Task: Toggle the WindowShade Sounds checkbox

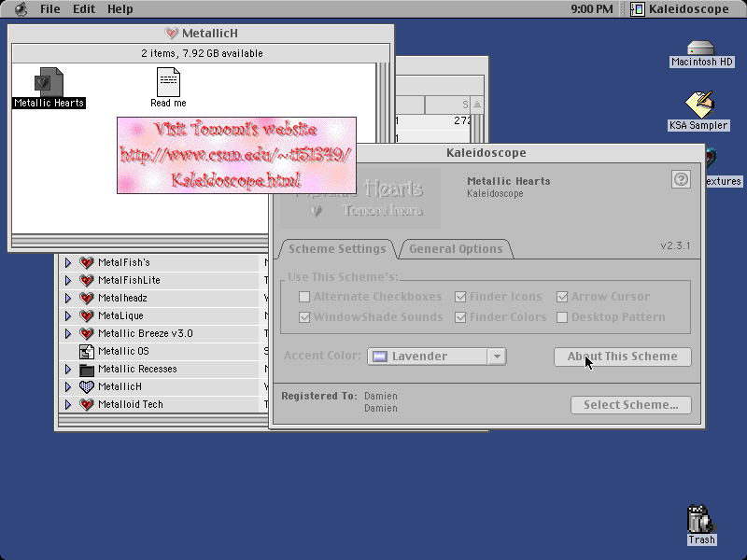Action: (x=304, y=317)
